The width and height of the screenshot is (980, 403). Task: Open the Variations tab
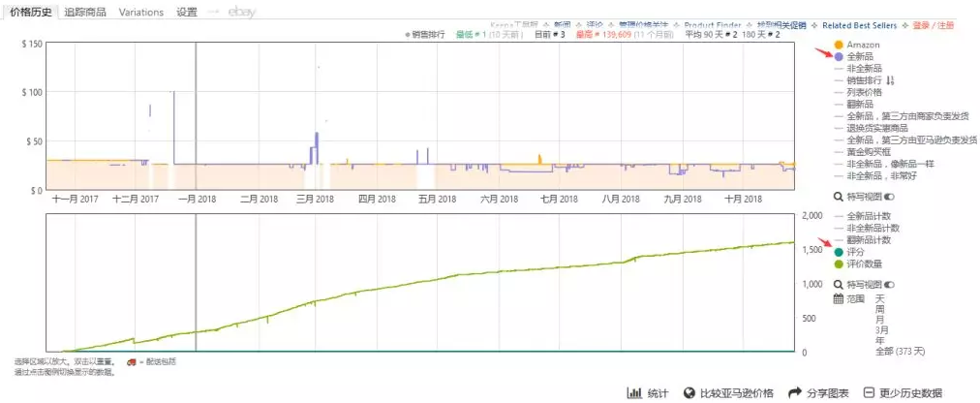(141, 13)
